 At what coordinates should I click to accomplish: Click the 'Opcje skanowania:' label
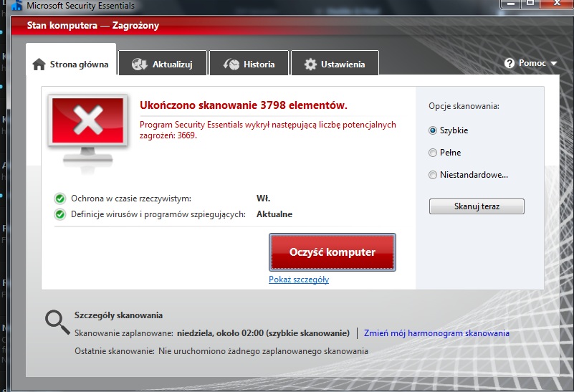[464, 107]
